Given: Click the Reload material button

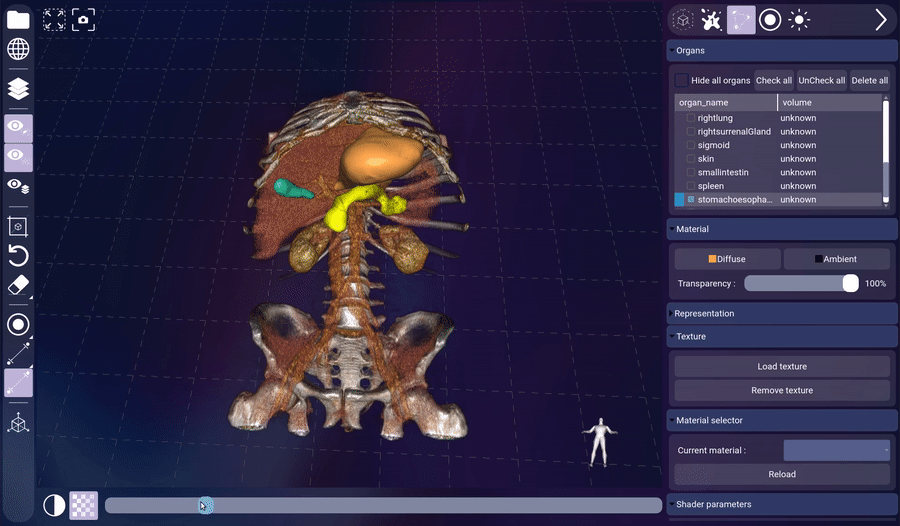Looking at the screenshot, I should pyautogui.click(x=782, y=474).
